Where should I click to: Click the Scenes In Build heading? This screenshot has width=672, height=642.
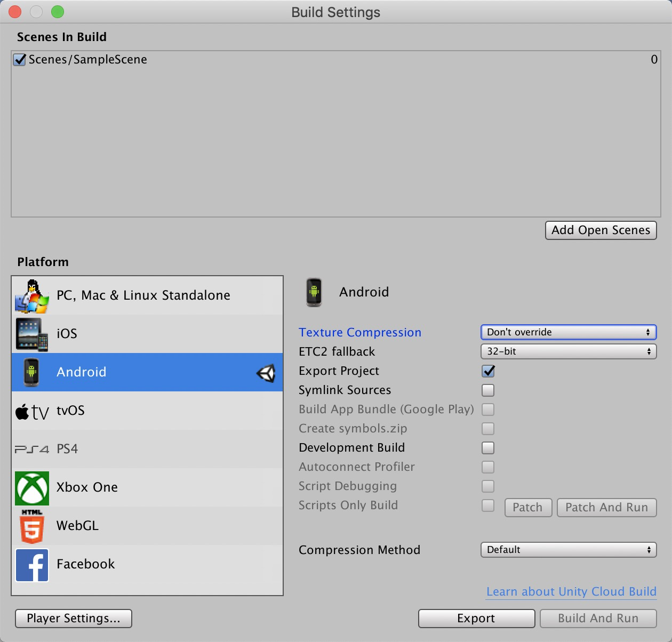62,37
